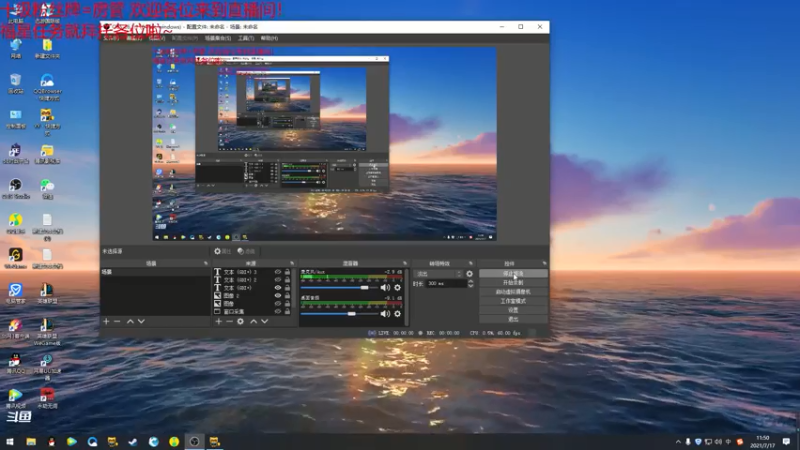Pop out the 混音器 dock panel icon

405,263
